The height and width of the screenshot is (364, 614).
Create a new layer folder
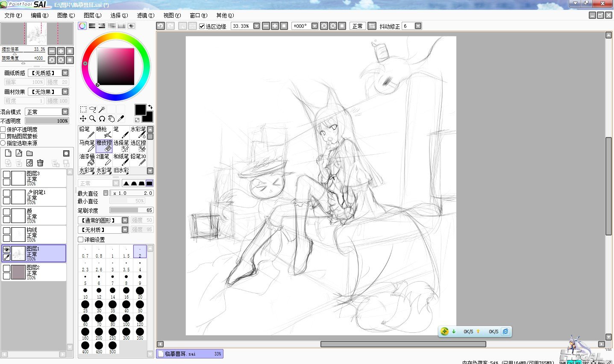(x=29, y=153)
